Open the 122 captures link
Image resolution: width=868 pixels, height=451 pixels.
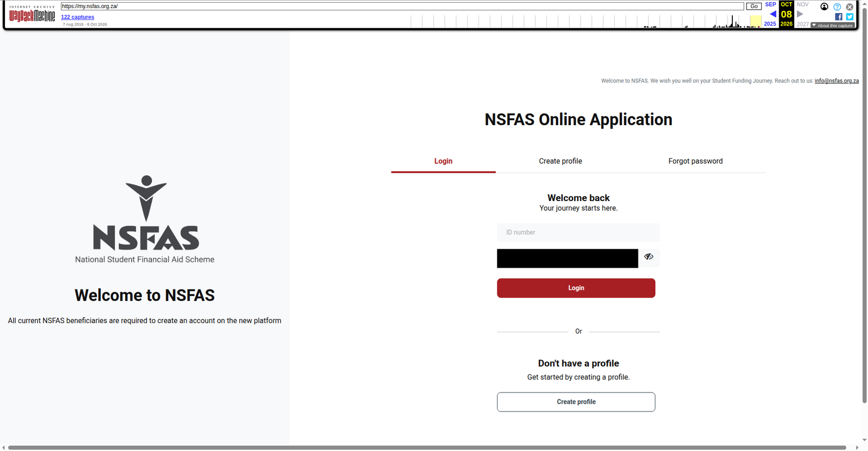78,17
